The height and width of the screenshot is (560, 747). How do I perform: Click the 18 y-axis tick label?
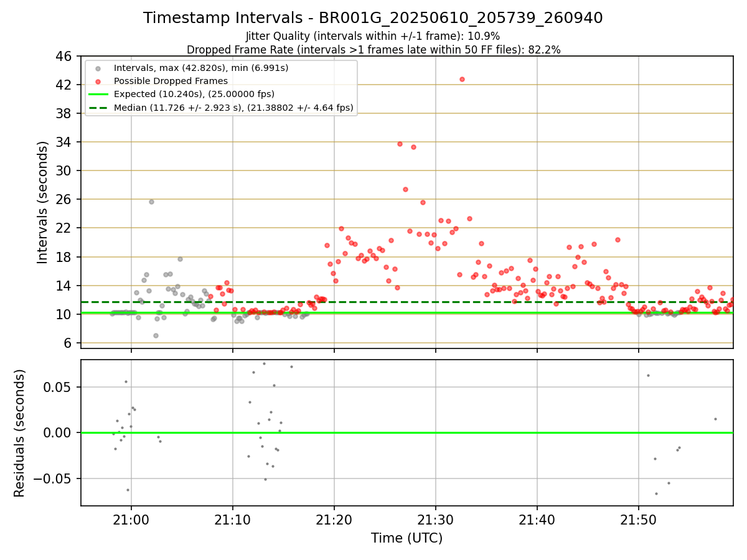click(x=64, y=257)
